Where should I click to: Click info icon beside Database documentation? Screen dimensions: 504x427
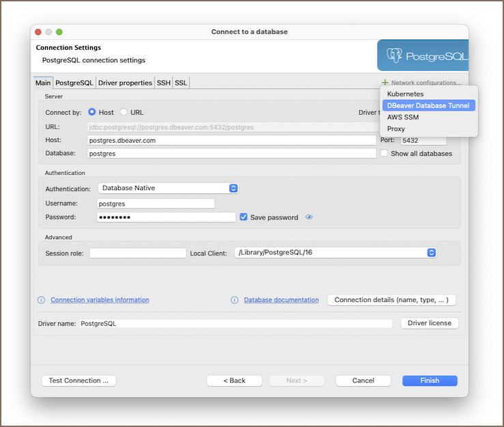[234, 300]
